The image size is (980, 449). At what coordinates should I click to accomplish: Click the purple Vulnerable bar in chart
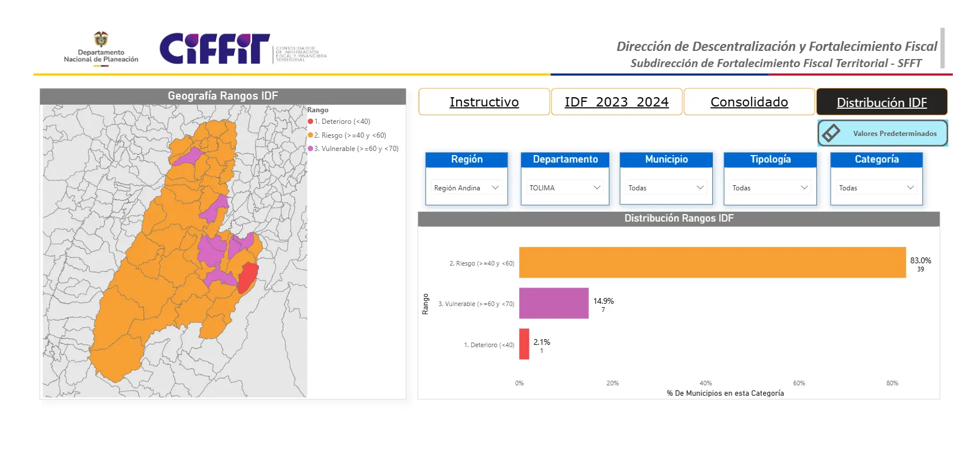[x=553, y=303]
